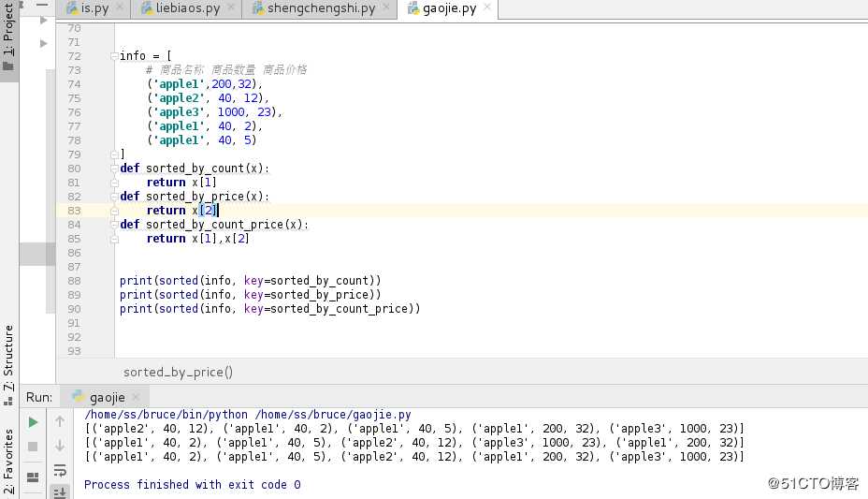868x499 pixels.
Task: Click fold marker beside return x[1] line 81
Action: click(114, 183)
